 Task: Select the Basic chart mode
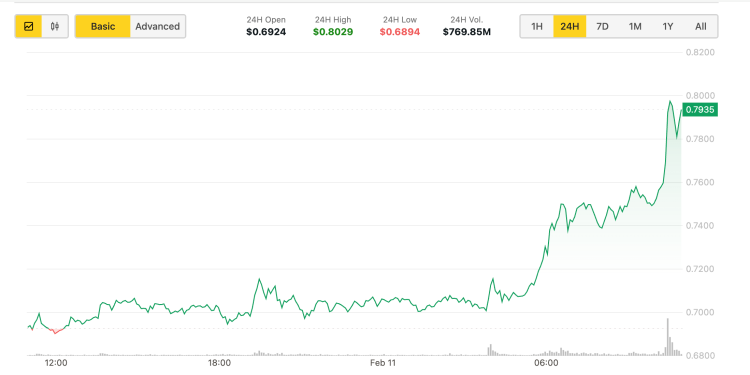(x=103, y=26)
